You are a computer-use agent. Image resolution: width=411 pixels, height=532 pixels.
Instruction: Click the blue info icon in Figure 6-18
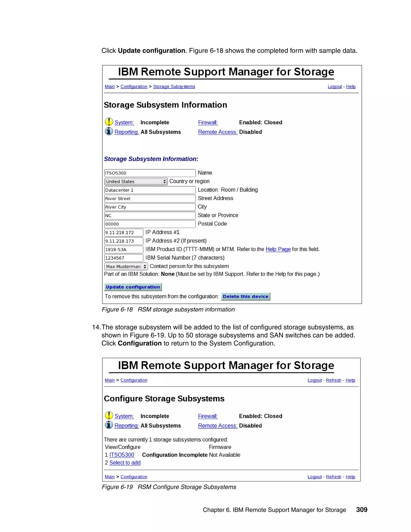(109, 131)
